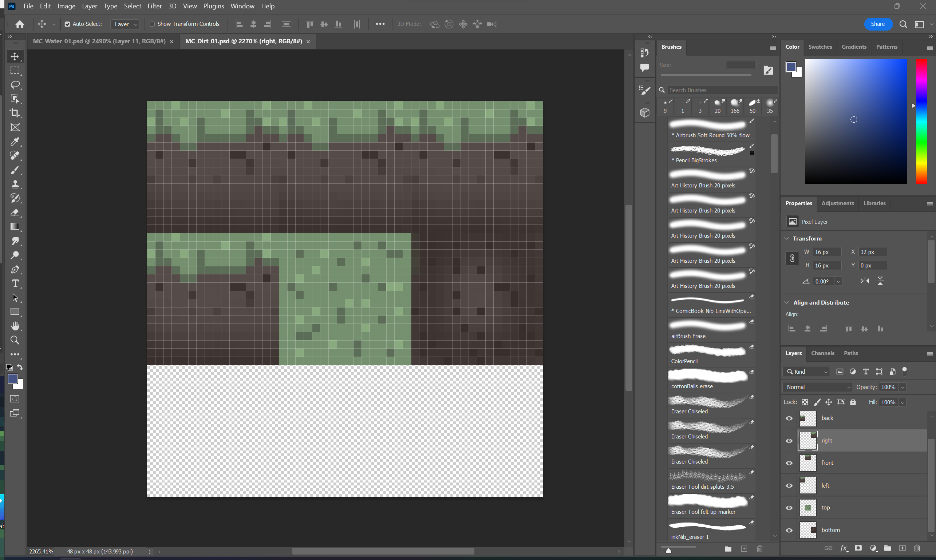Viewport: 936px width, 560px height.
Task: Pick the Eyedropper tool
Action: coord(15,142)
